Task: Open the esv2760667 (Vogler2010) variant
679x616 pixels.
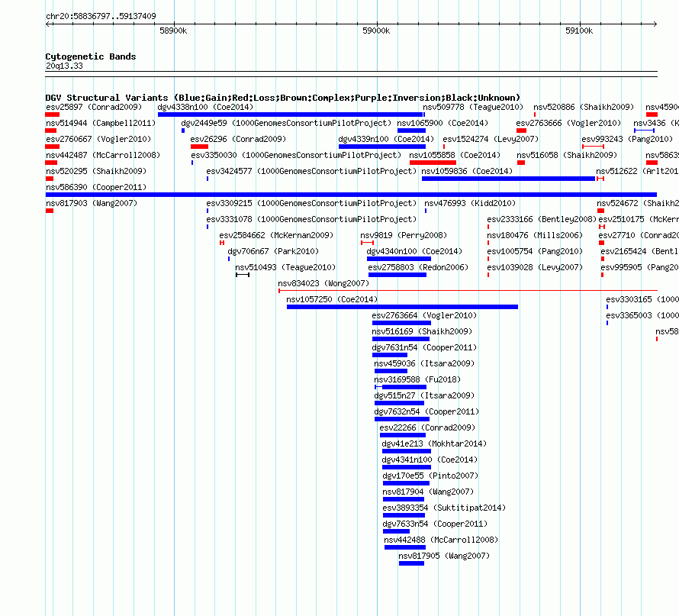Action: pyautogui.click(x=98, y=139)
